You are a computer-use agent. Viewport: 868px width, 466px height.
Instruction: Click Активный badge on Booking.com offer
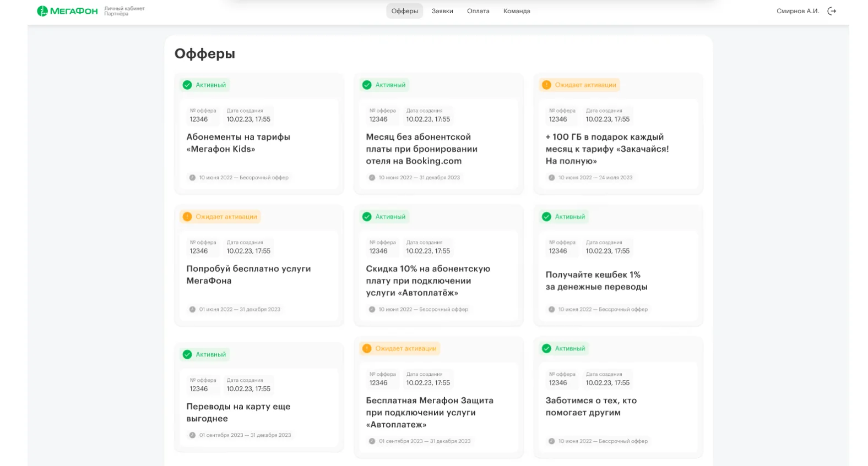click(x=390, y=85)
